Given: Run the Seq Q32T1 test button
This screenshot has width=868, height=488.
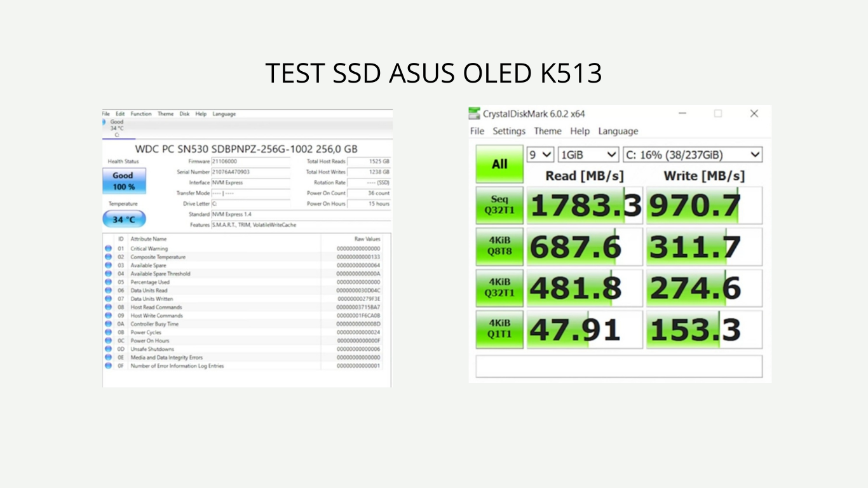Looking at the screenshot, I should 499,205.
